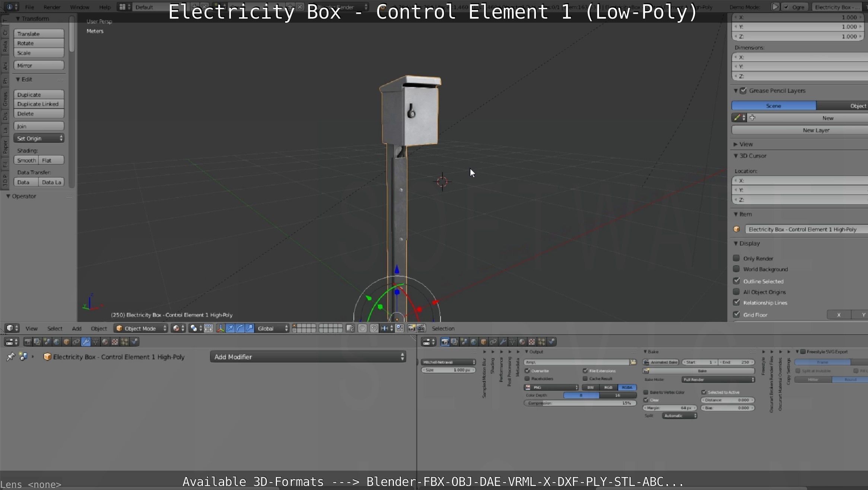
Task: Enable Bake to Vertex Color checkbox
Action: pos(646,392)
